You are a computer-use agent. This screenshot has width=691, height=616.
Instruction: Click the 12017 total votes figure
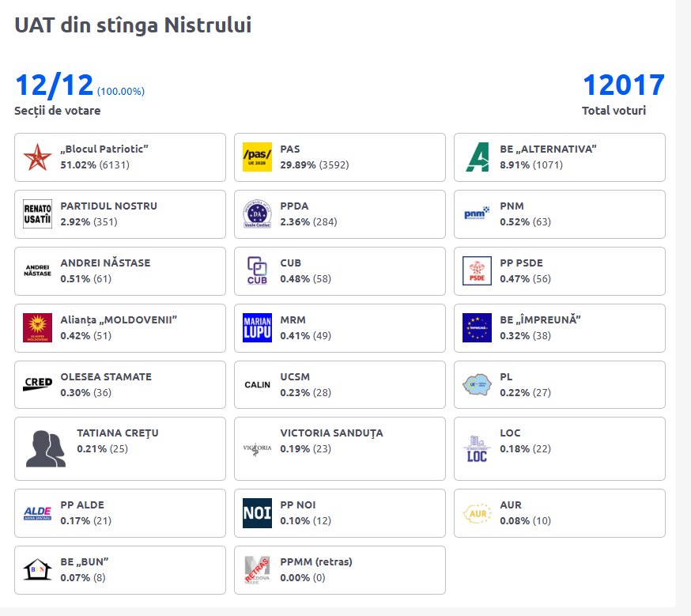(623, 85)
